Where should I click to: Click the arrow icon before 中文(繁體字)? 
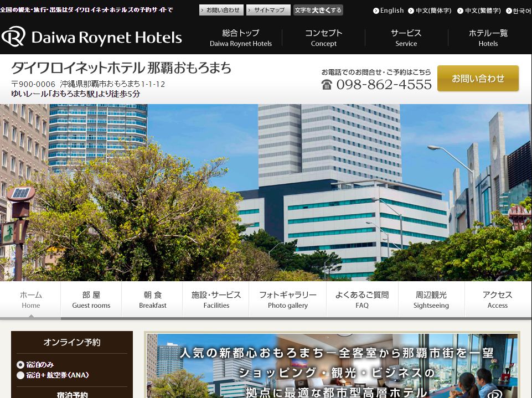coord(460,11)
